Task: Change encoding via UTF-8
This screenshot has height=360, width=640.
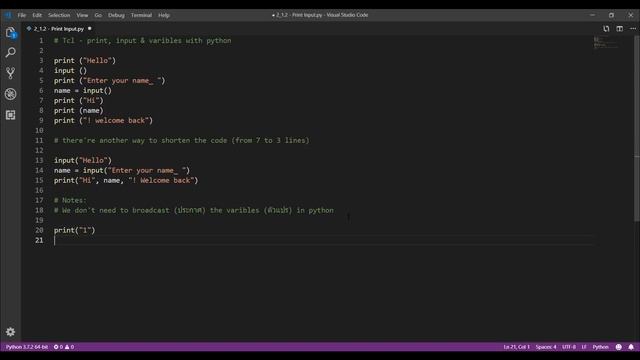Action: (569, 347)
